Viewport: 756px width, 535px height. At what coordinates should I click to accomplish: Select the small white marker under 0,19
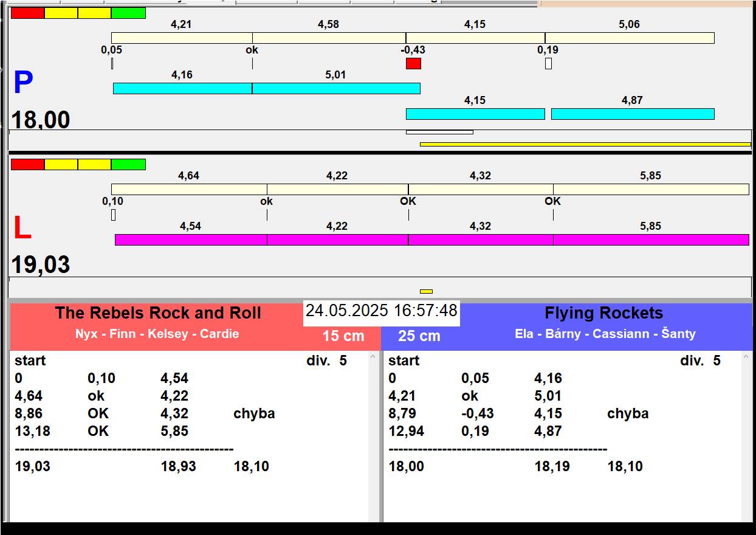[x=548, y=63]
